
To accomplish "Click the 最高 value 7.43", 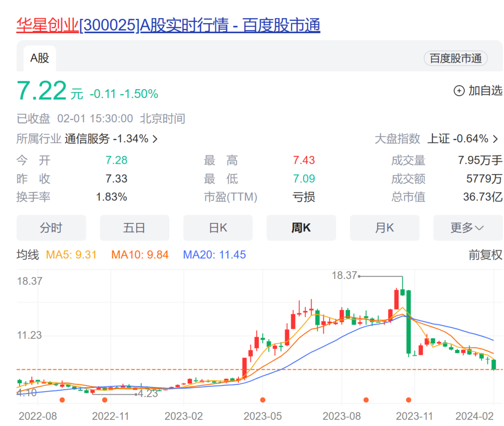I will click(x=304, y=160).
